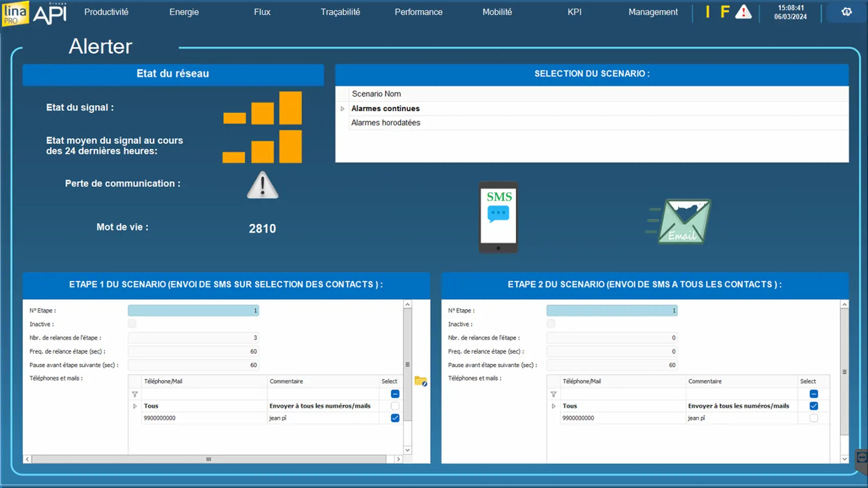Uncheck jean pi contact in Etape 1
Image resolution: width=868 pixels, height=488 pixels.
[395, 418]
